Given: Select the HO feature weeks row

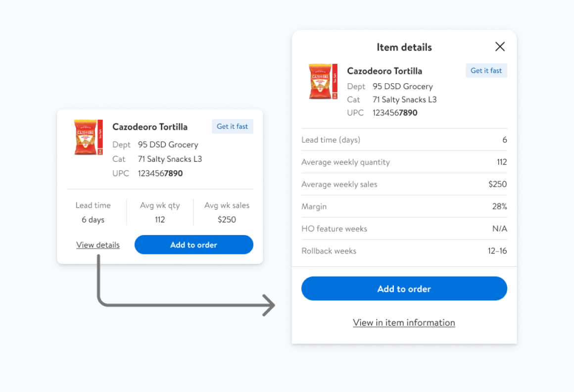Looking at the screenshot, I should tap(404, 229).
